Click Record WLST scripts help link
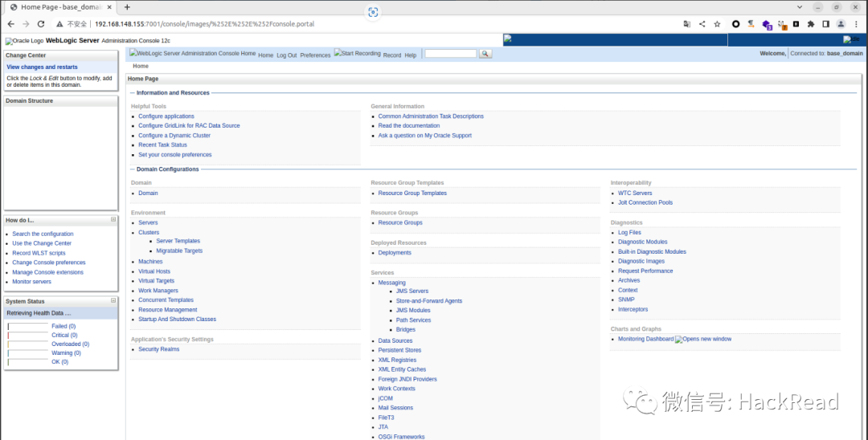The image size is (868, 440). (x=39, y=253)
